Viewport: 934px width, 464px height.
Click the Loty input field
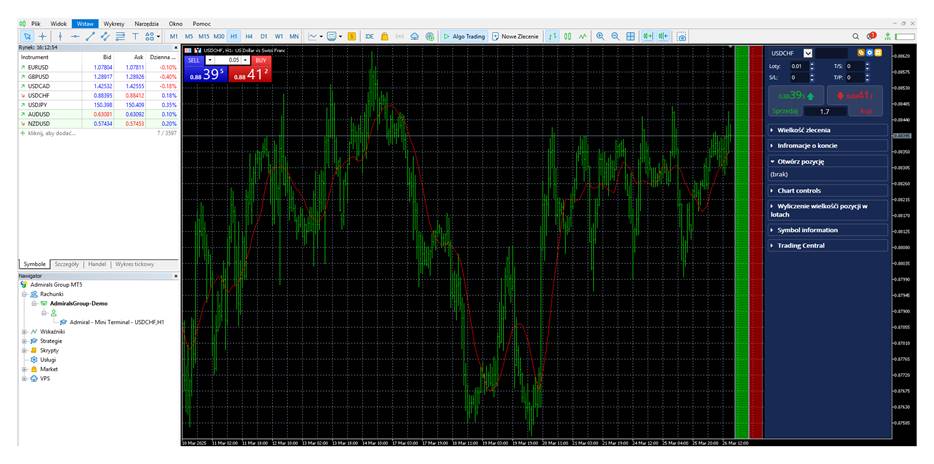click(x=799, y=66)
